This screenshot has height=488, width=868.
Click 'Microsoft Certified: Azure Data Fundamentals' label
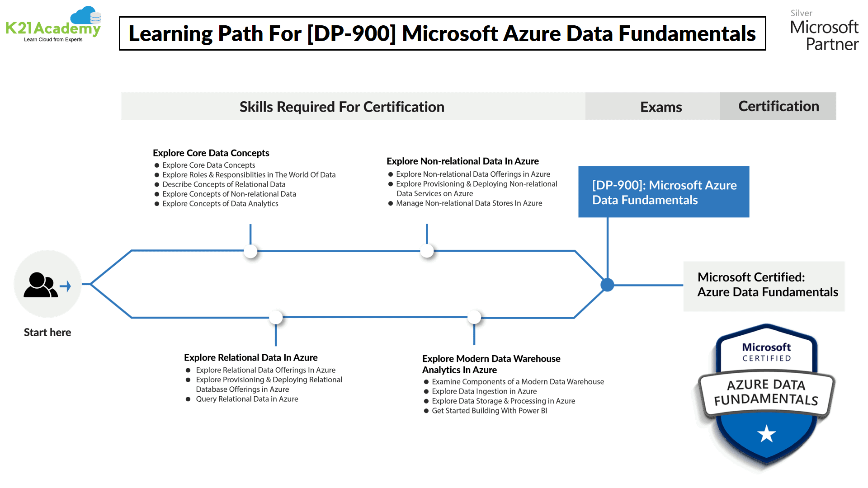pos(764,285)
